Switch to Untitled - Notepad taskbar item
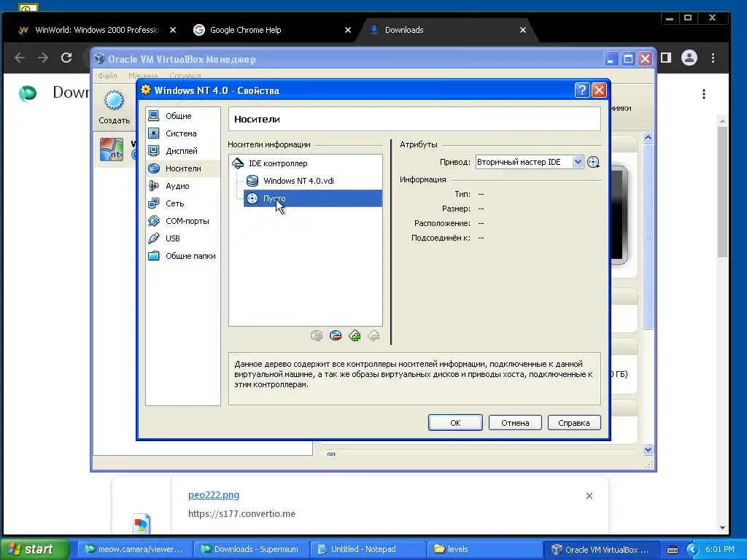The width and height of the screenshot is (747, 560). point(367,549)
